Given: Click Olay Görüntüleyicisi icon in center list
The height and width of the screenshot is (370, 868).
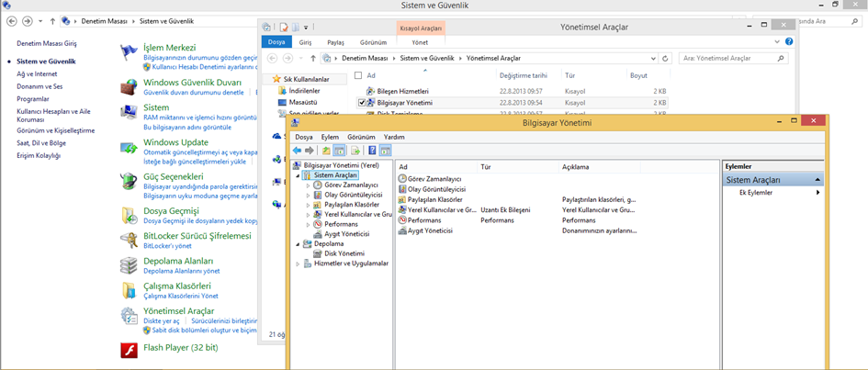Looking at the screenshot, I should [402, 189].
